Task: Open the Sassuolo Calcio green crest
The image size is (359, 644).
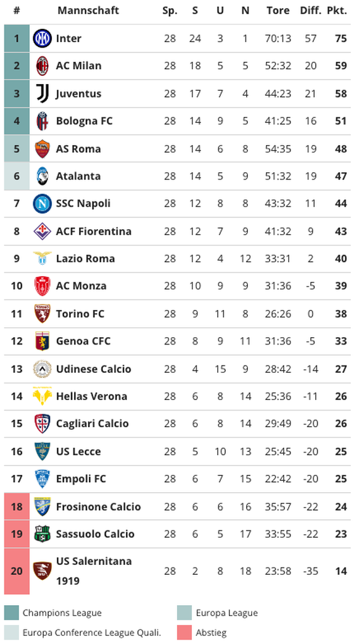Action: point(43,534)
